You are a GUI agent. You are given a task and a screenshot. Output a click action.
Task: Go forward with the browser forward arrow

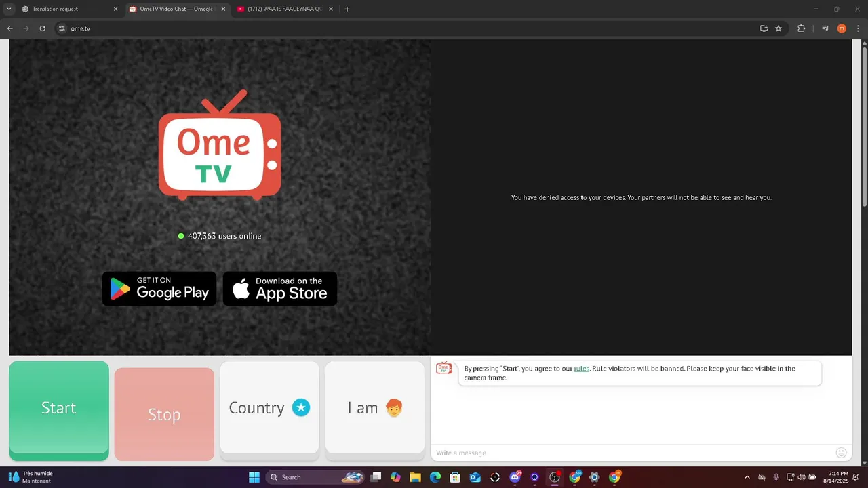click(26, 28)
